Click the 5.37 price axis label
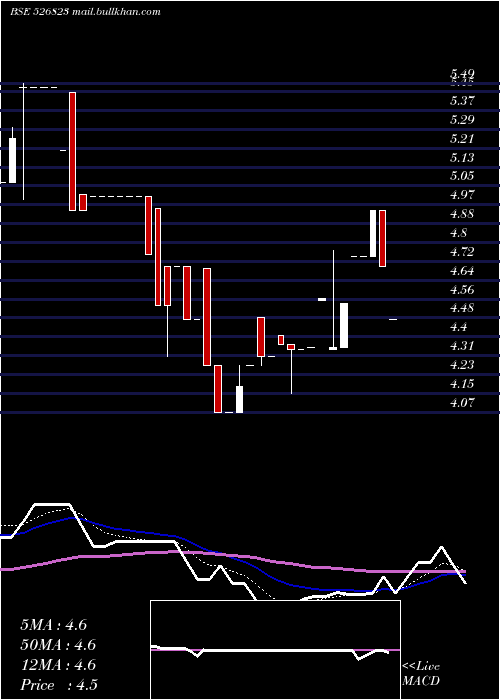The height and width of the screenshot is (700, 500). click(462, 101)
